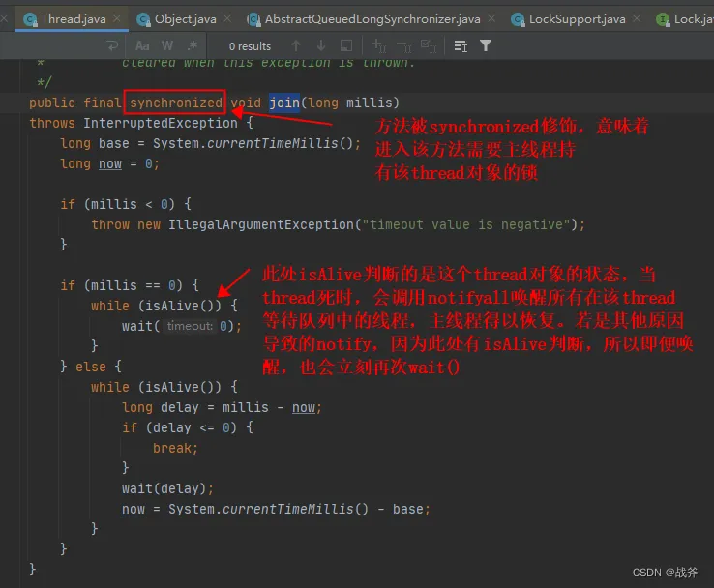Click the highlighted "join" method name
The height and width of the screenshot is (588, 714).
click(284, 103)
